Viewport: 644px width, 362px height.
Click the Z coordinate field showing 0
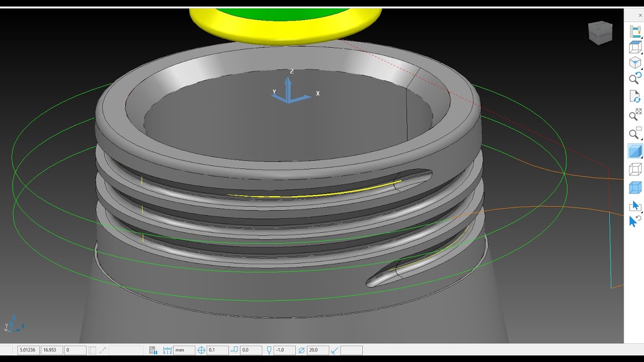[x=75, y=350]
